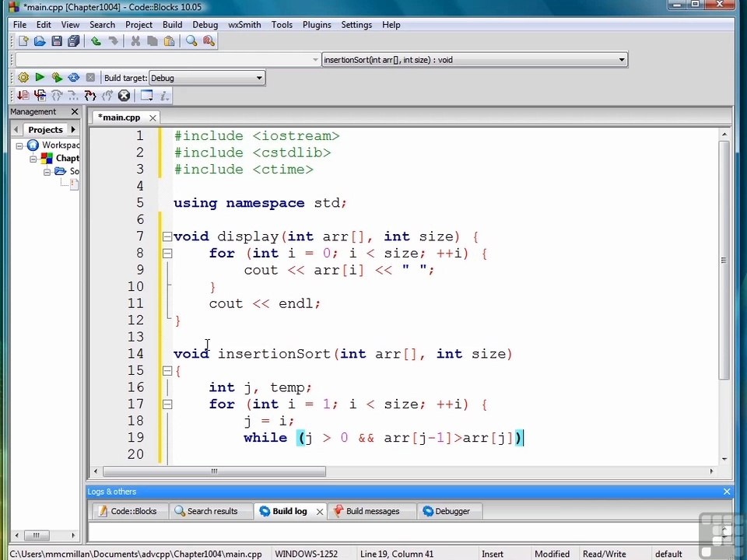Click the Save all files icon
Screen dimensions: 747x560
[x=73, y=41]
